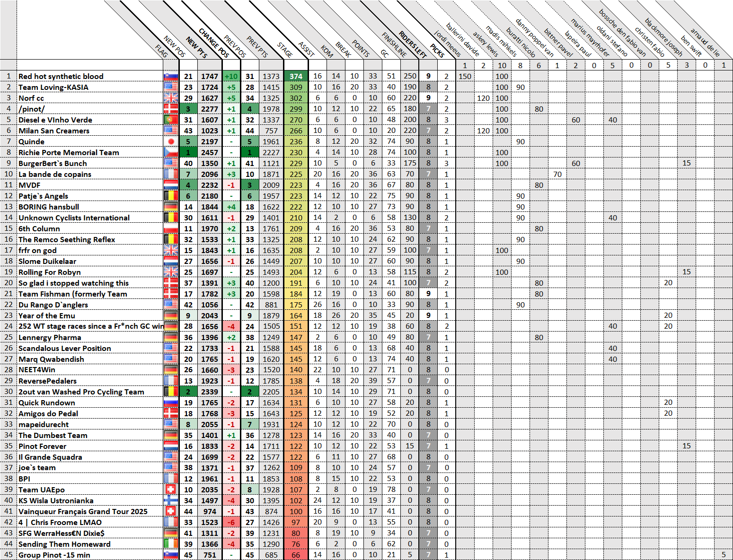The width and height of the screenshot is (733, 560).
Task: Click the flag next to Unknown Cyclists International
Action: pos(171,218)
